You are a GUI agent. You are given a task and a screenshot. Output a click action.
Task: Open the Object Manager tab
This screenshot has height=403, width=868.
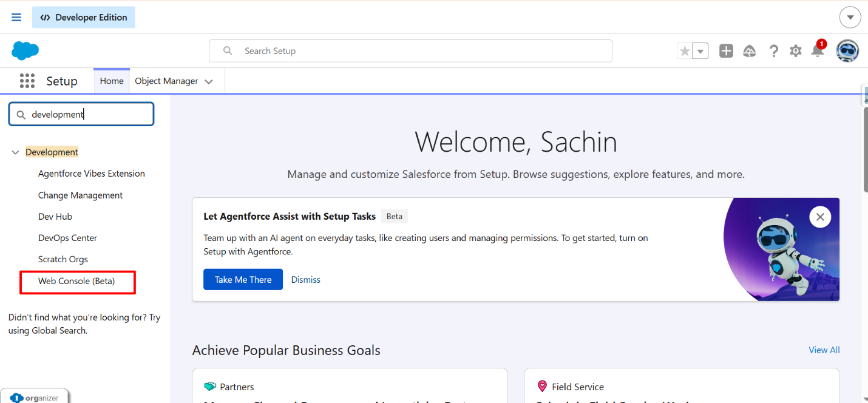point(166,81)
